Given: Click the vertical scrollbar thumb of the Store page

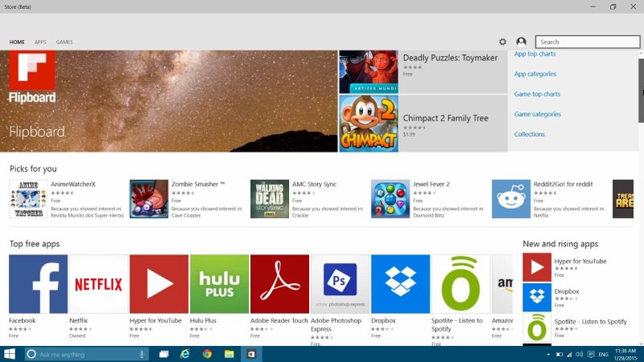Looking at the screenshot, I should [641, 90].
